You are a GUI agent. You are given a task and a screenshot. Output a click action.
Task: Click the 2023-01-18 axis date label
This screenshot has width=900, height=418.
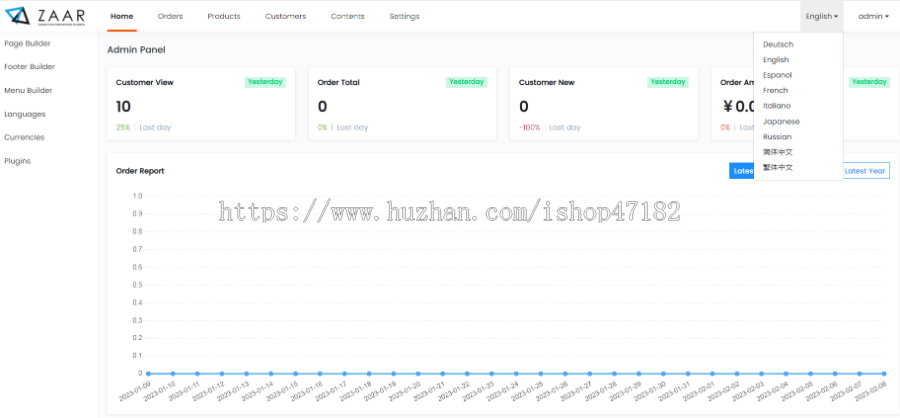tap(356, 390)
